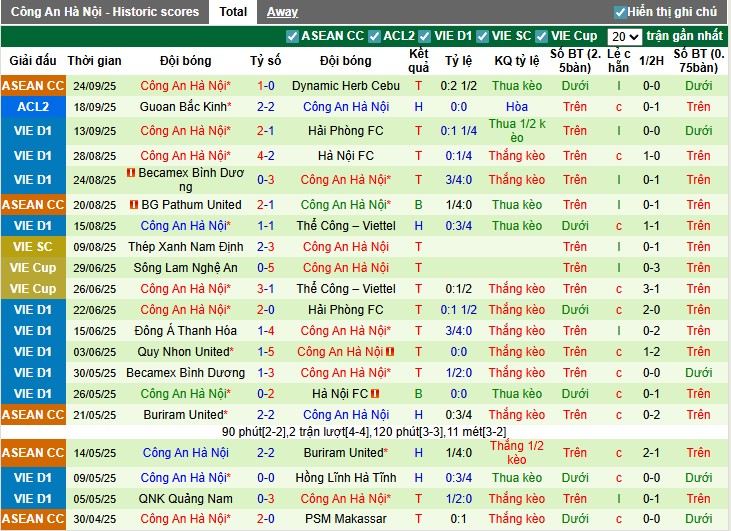Select Buriram United on 14/05/25
The width and height of the screenshot is (731, 531).
(x=345, y=453)
